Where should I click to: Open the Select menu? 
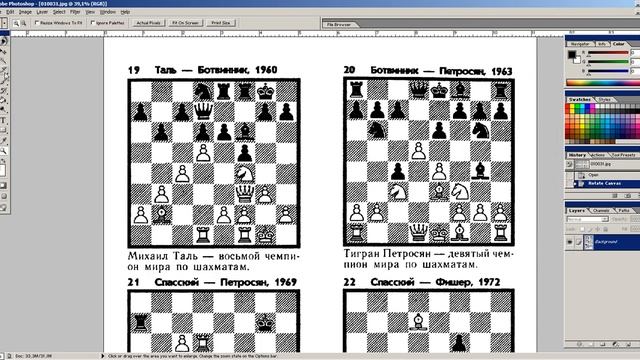[x=59, y=12]
